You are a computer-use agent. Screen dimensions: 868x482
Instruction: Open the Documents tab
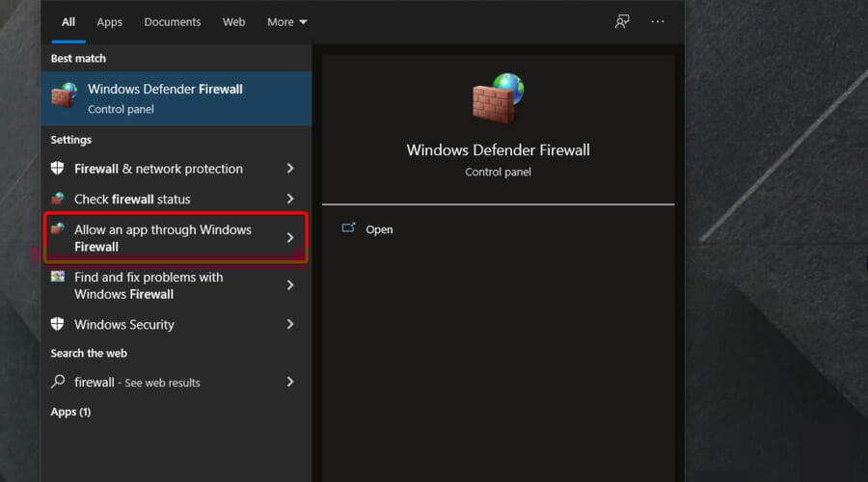pyautogui.click(x=173, y=22)
